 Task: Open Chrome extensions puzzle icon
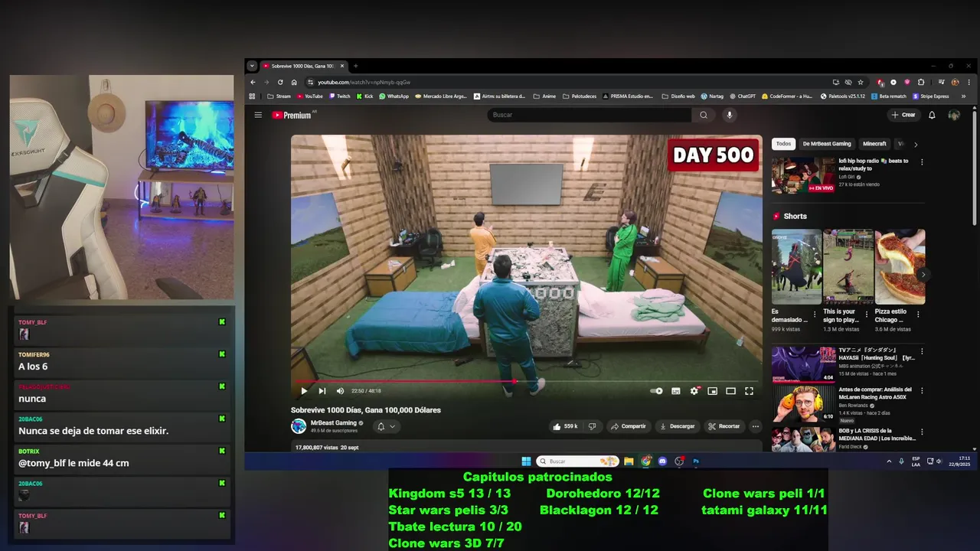[921, 82]
